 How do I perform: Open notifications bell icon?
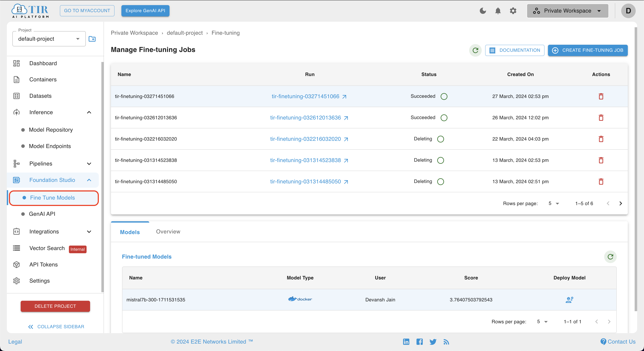pos(498,11)
